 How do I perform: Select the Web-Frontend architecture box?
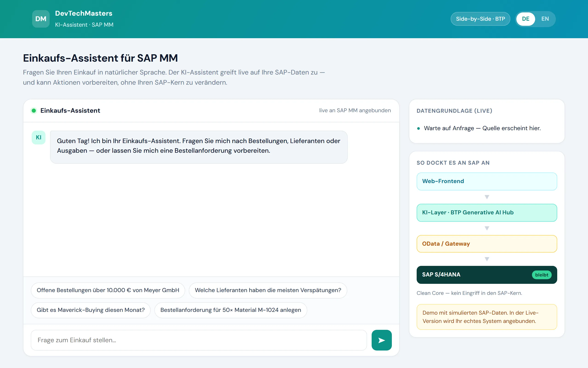[x=487, y=181]
